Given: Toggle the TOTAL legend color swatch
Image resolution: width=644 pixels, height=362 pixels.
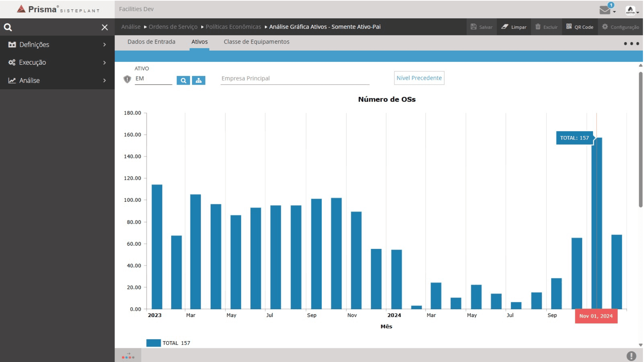Looking at the screenshot, I should click(153, 343).
